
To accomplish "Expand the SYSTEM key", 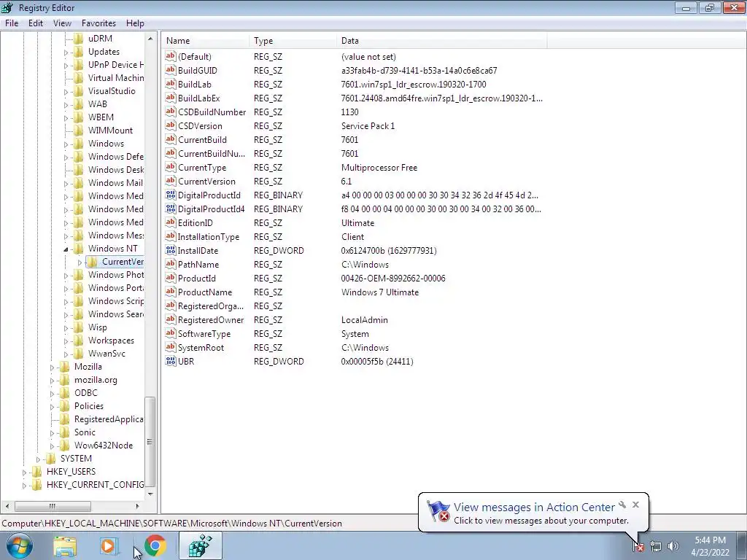I will coord(38,459).
